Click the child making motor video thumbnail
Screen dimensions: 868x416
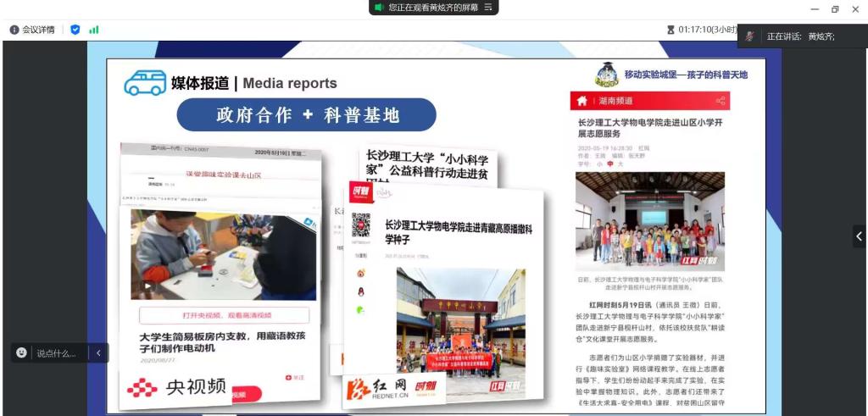pyautogui.click(x=222, y=254)
